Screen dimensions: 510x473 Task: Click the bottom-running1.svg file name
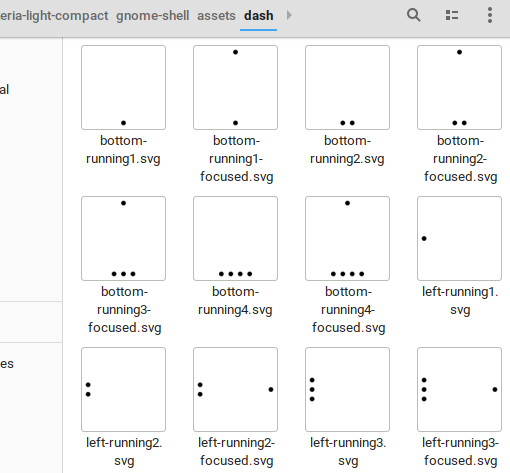[x=123, y=150]
